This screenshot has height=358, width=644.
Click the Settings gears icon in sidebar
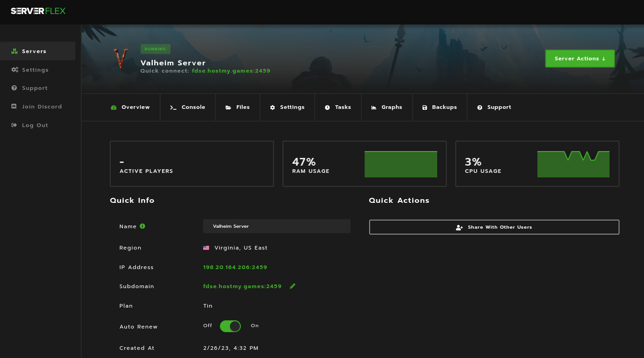tap(15, 70)
